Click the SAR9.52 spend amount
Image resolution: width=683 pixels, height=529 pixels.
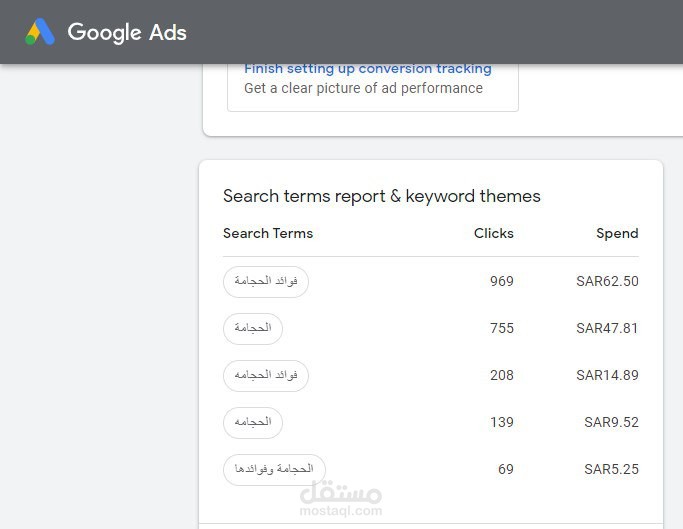pyautogui.click(x=611, y=422)
